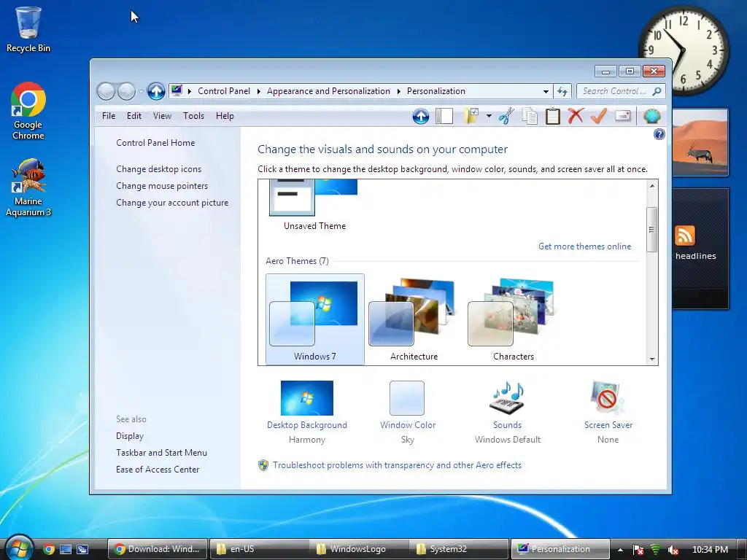Open the recent pages dropdown arrow
747x560 pixels.
tap(141, 91)
